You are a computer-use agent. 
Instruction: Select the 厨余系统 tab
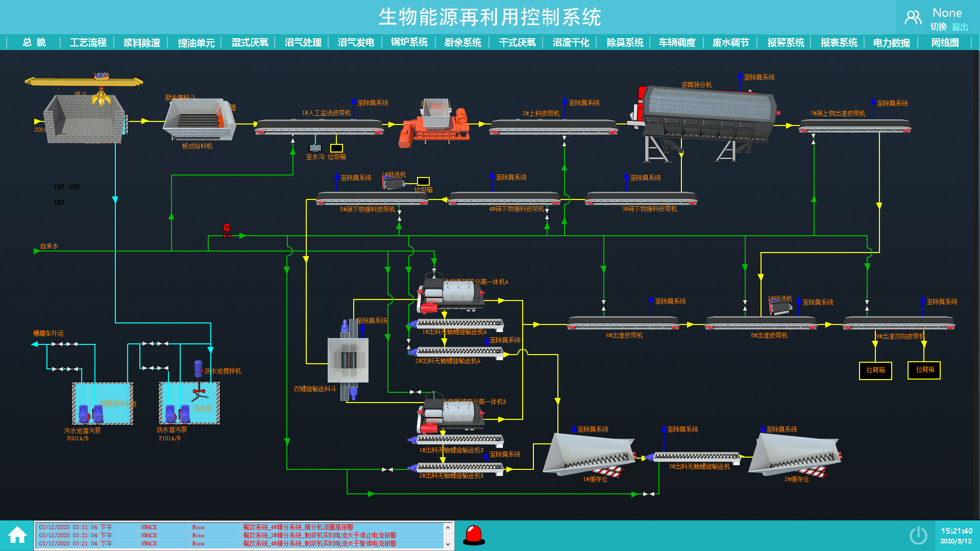[462, 42]
